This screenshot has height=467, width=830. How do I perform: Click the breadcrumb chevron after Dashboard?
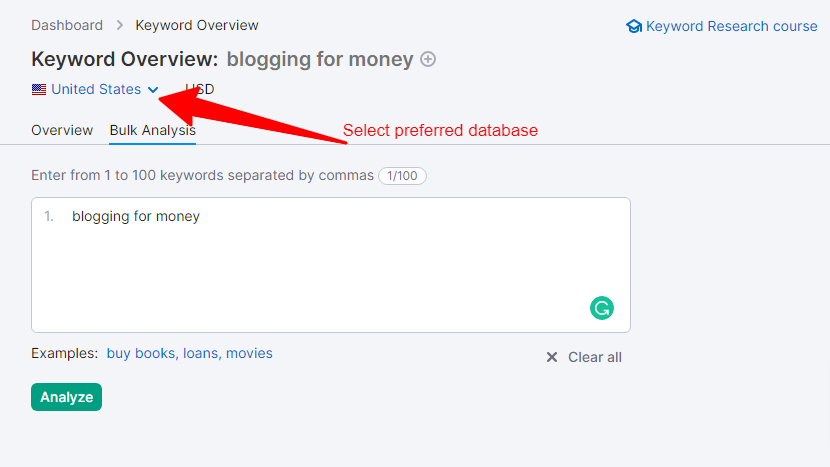click(120, 25)
